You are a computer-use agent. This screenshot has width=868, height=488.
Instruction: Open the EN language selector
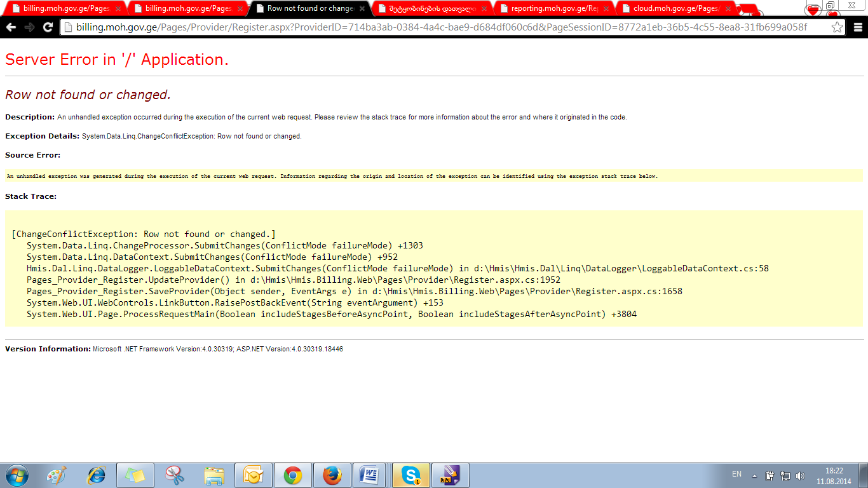pos(736,474)
